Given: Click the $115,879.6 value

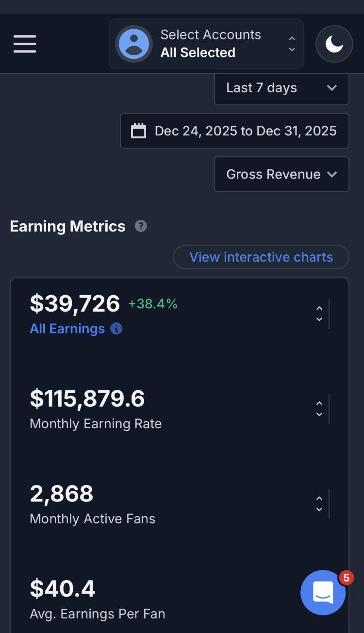Looking at the screenshot, I should point(87,399).
